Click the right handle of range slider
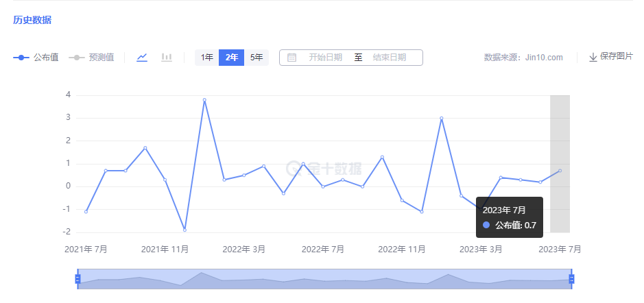This screenshot has width=644, height=303. pyautogui.click(x=571, y=278)
